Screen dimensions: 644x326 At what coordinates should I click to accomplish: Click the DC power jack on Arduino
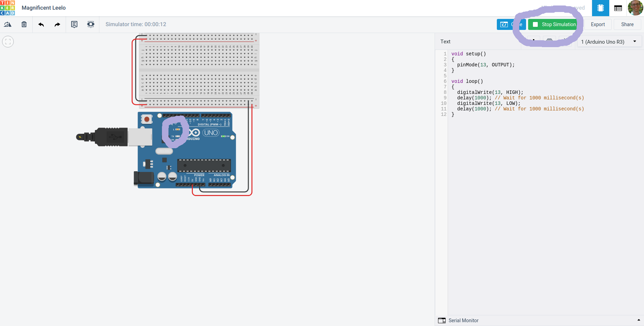click(144, 178)
